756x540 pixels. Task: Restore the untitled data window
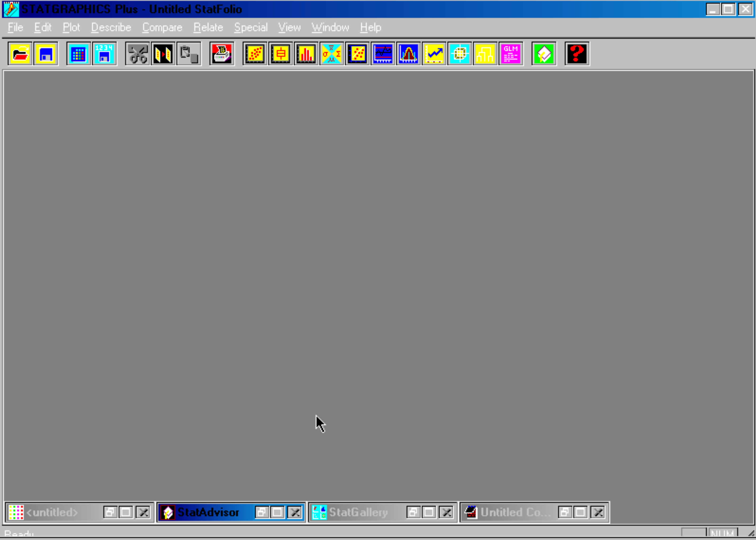pyautogui.click(x=110, y=512)
